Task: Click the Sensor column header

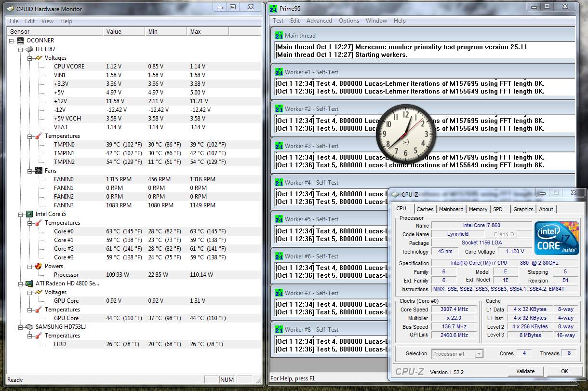Action: click(55, 32)
